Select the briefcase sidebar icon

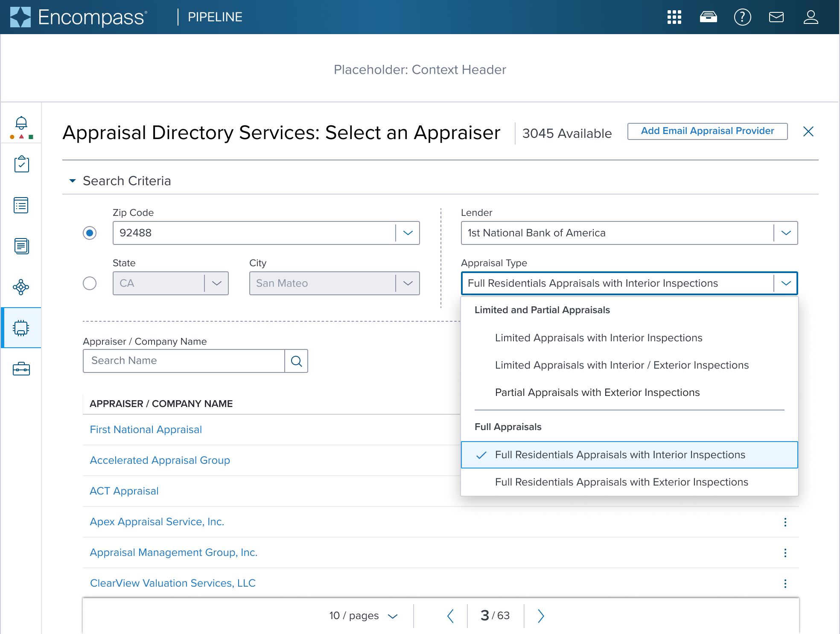[21, 369]
